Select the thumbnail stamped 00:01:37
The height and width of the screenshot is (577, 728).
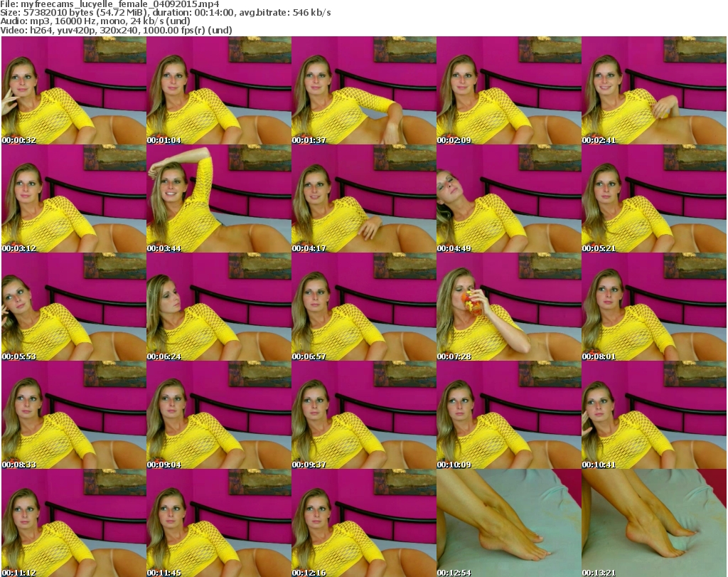[364, 90]
